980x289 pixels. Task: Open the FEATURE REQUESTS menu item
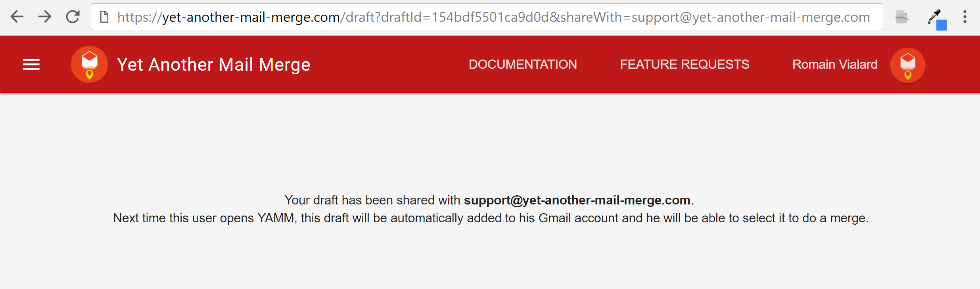click(685, 64)
